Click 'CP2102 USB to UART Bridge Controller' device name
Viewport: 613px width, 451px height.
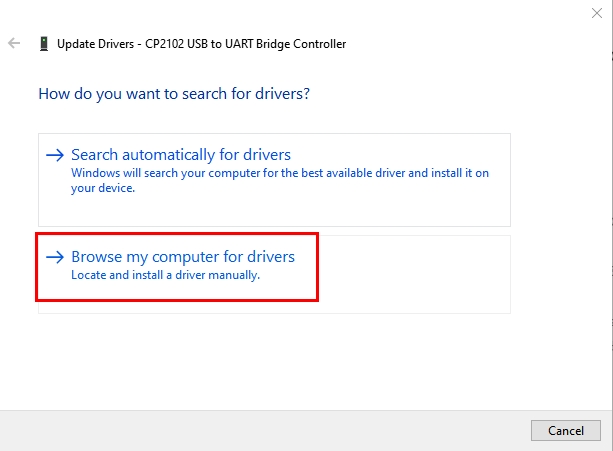pyautogui.click(x=246, y=44)
